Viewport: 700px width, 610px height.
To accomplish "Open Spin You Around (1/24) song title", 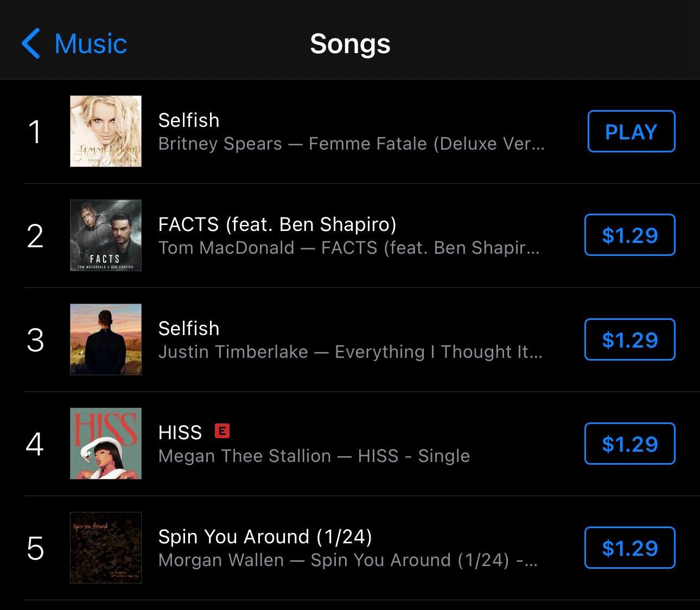I will point(265,536).
